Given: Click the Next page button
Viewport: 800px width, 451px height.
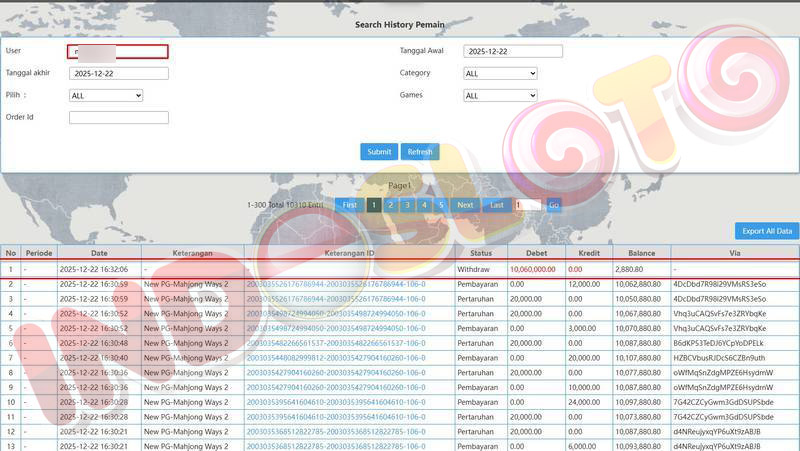Looking at the screenshot, I should tap(465, 205).
